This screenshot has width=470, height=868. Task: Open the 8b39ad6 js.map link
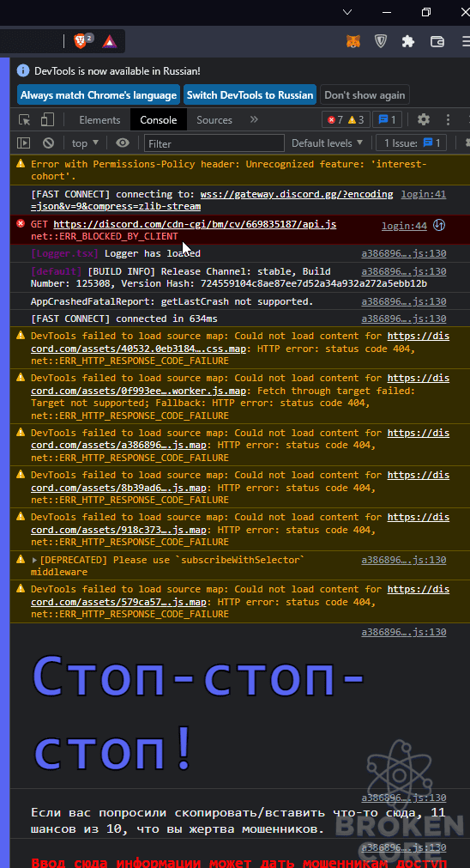coord(240,481)
